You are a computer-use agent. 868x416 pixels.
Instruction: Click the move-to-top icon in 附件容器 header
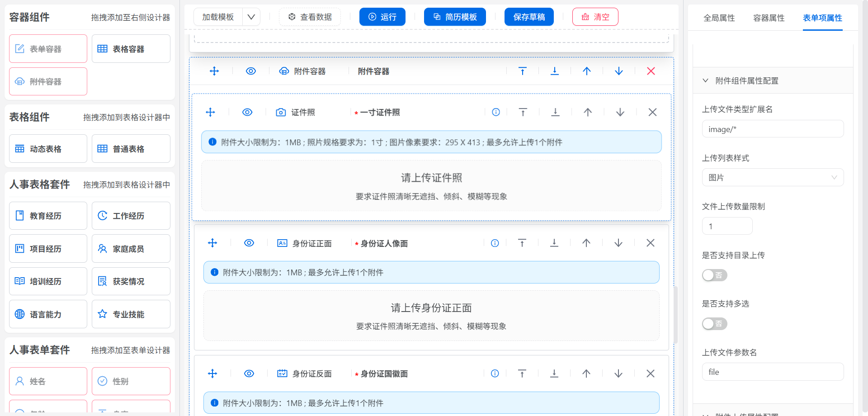[522, 71]
